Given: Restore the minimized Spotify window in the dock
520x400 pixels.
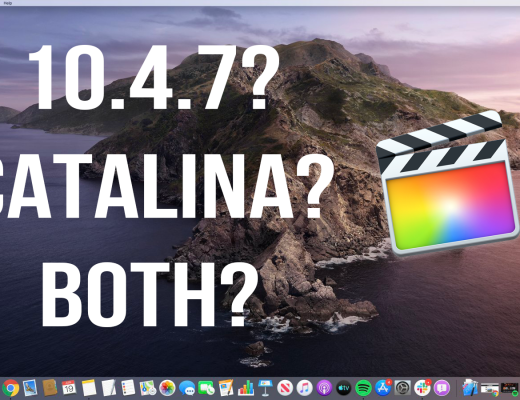Looking at the screenshot, I should tap(510, 389).
